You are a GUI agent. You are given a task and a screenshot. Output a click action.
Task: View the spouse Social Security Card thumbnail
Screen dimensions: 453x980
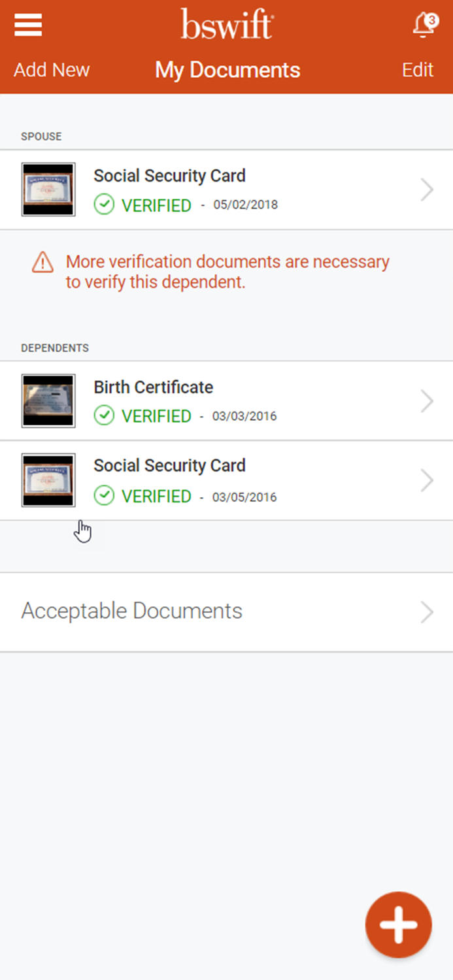pos(48,189)
